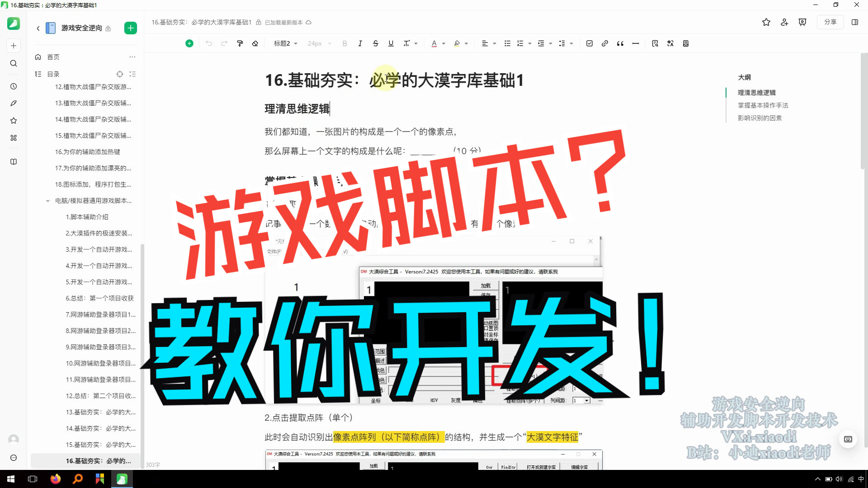Viewport: 868px width, 488px height.
Task: Click the help smiley icon in the left rail
Action: click(x=14, y=458)
